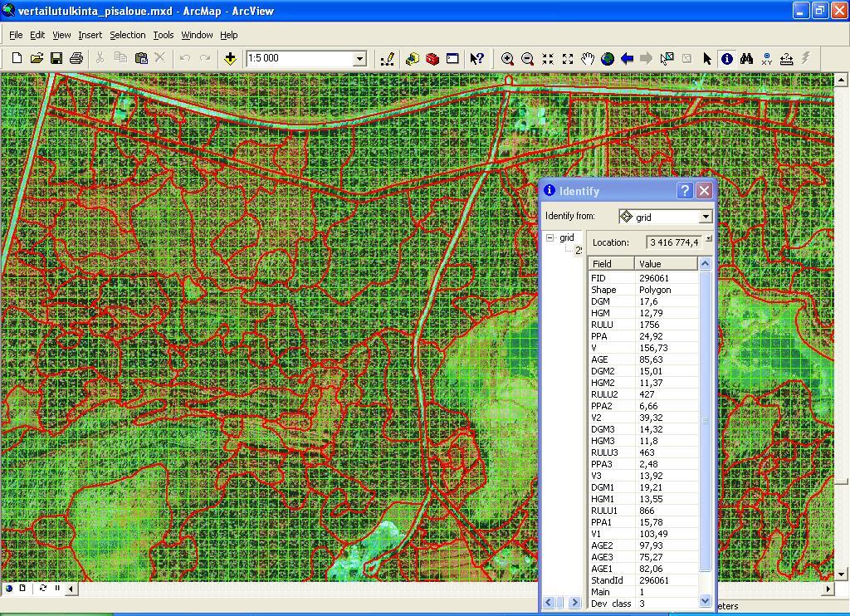The width and height of the screenshot is (850, 616).
Task: Click the Select Elements arrow tool
Action: coord(707,59)
